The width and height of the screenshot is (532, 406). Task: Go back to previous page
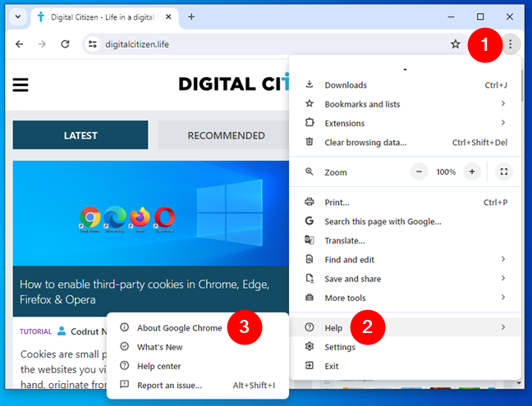(20, 44)
